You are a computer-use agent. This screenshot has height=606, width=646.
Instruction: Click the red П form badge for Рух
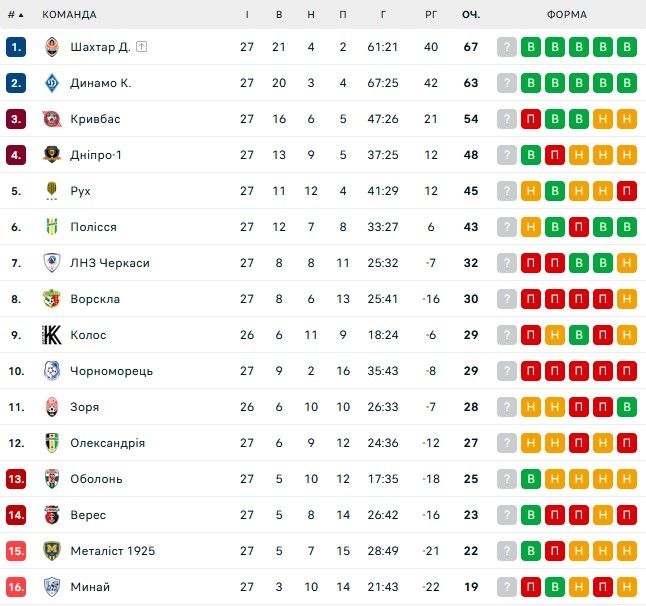627,191
